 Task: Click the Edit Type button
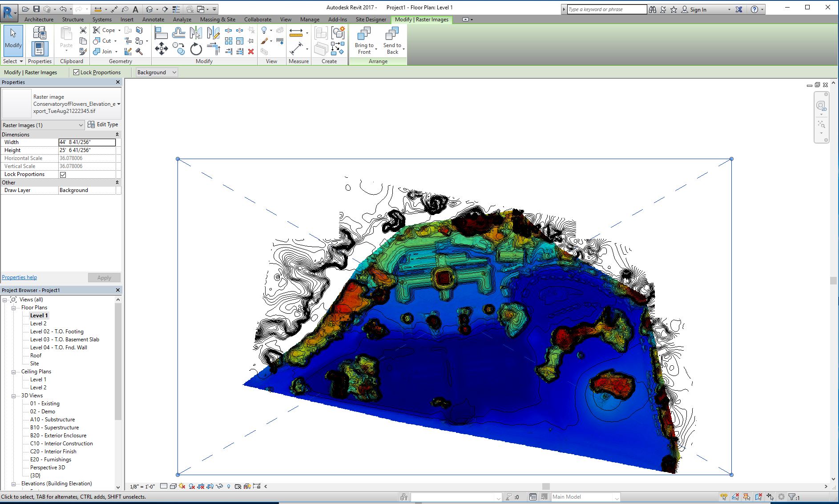coord(103,125)
